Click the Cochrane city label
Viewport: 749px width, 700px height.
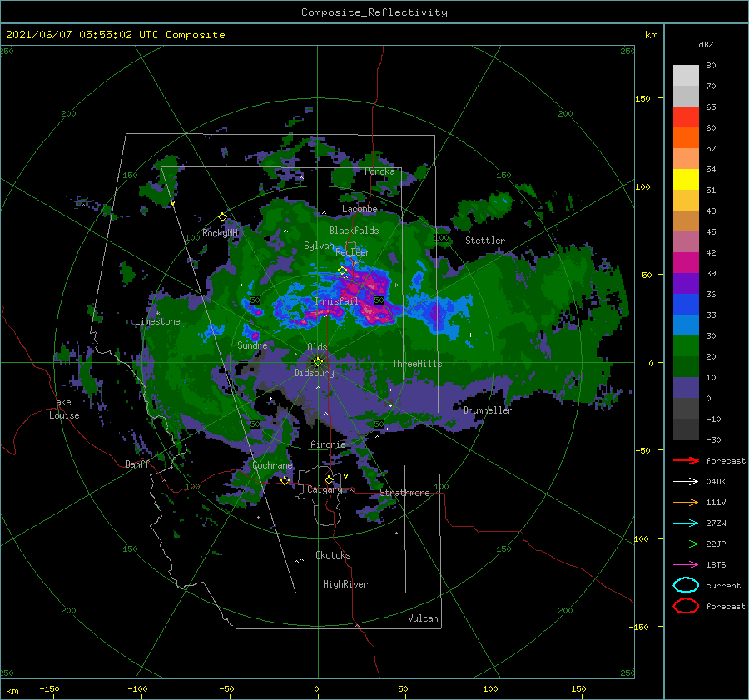[272, 465]
